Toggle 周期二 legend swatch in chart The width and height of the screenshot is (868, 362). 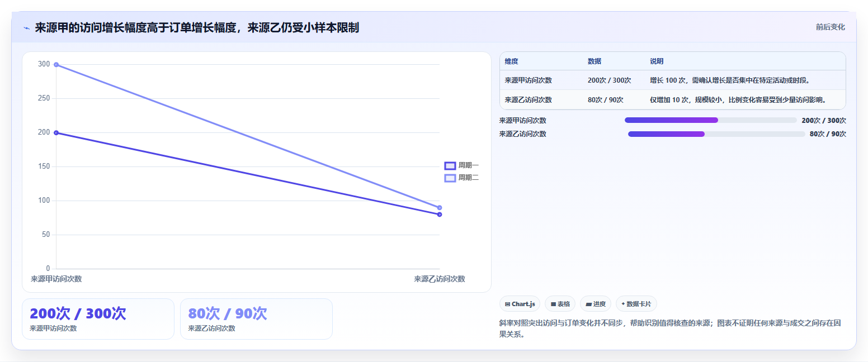tap(450, 178)
